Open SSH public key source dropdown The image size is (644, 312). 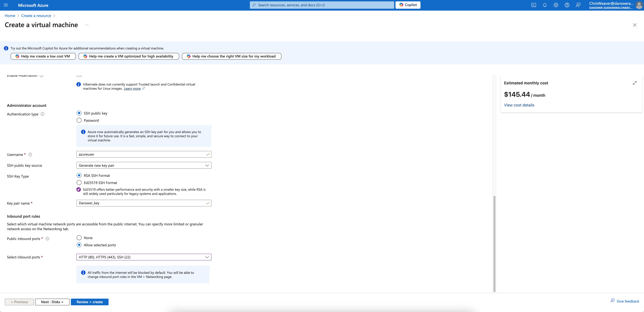click(x=144, y=165)
